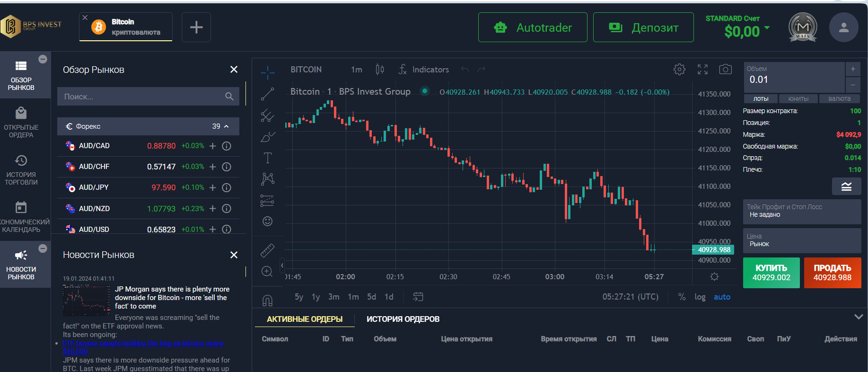Select the prediction and measurement tool
The height and width of the screenshot is (372, 868).
pyautogui.click(x=267, y=201)
